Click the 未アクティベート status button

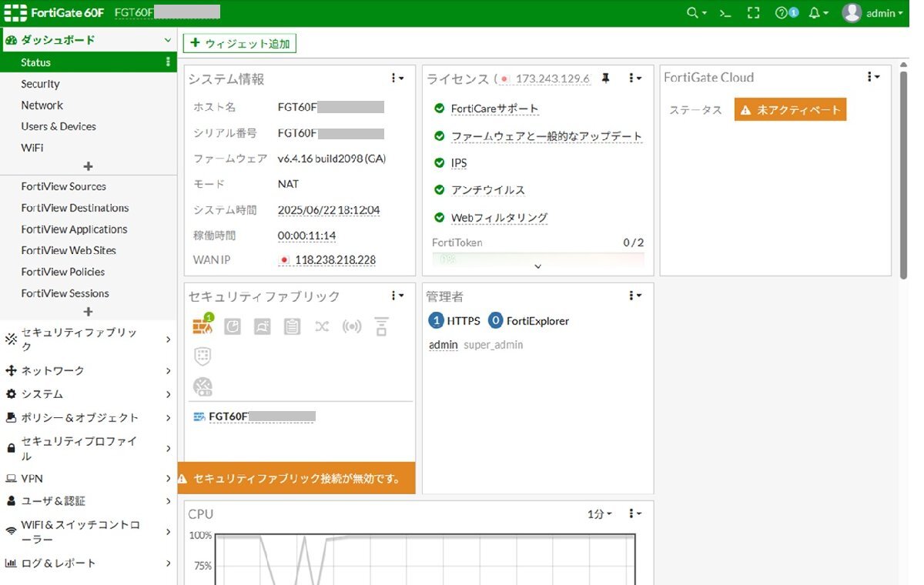pos(790,110)
